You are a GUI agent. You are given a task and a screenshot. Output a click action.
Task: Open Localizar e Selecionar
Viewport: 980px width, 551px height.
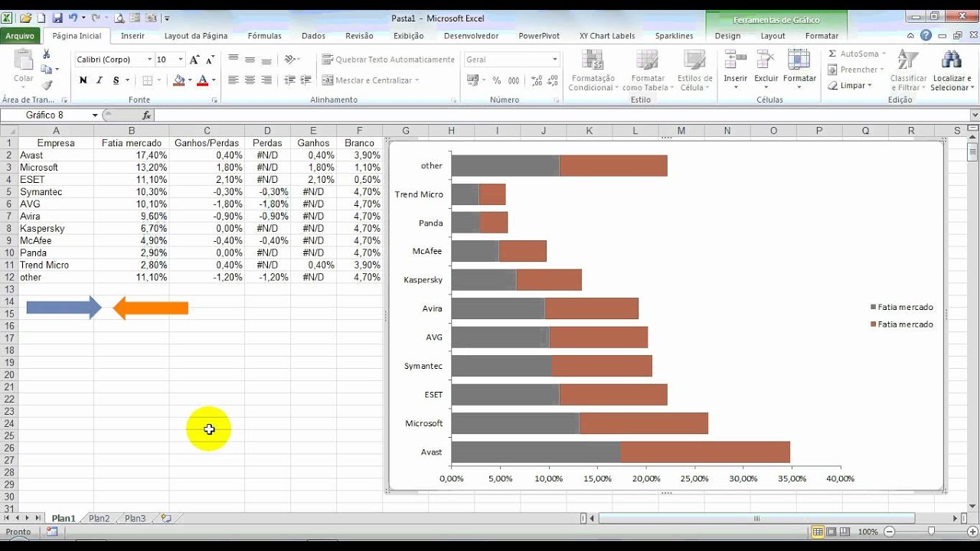(952, 70)
